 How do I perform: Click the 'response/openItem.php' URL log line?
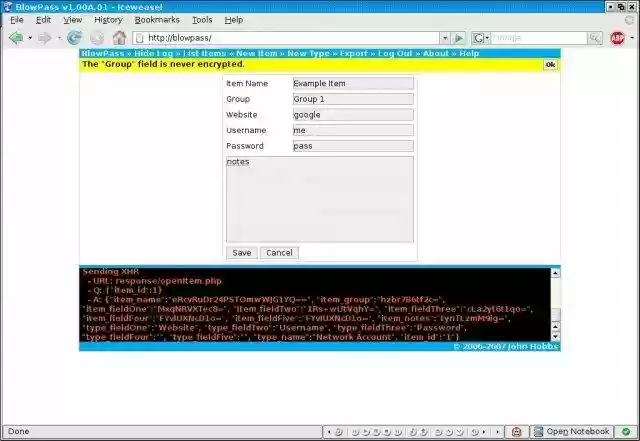(x=155, y=281)
